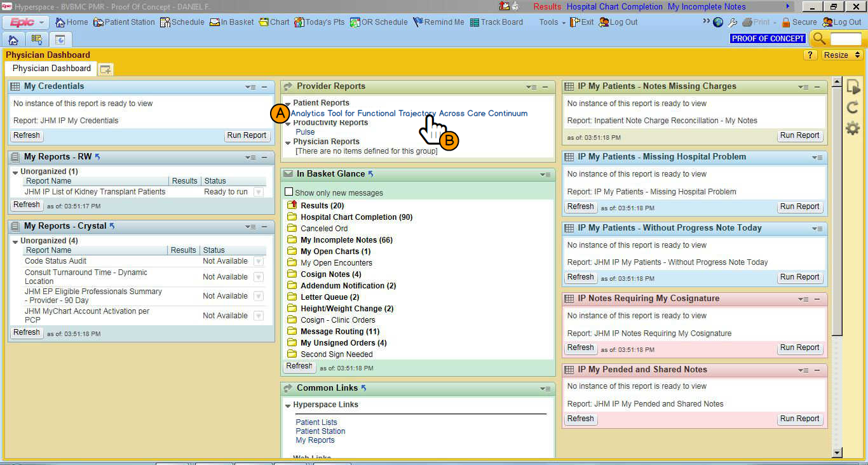Click the pin arrow beside Common Links

[363, 387]
